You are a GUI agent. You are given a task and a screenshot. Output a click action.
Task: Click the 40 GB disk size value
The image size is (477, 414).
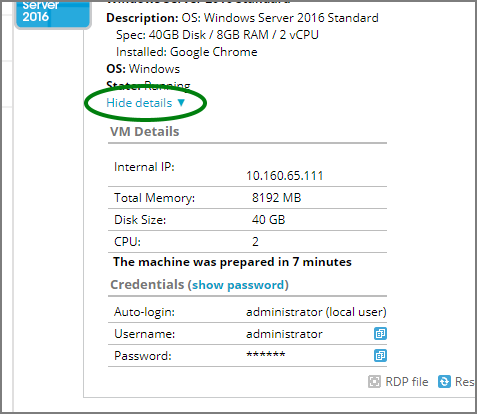point(269,220)
